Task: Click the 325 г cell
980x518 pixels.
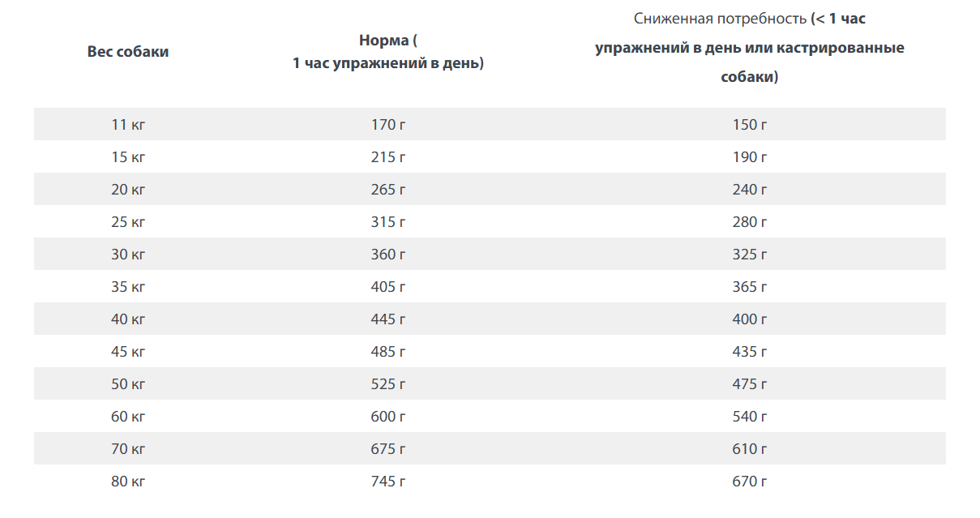Action: click(x=749, y=255)
